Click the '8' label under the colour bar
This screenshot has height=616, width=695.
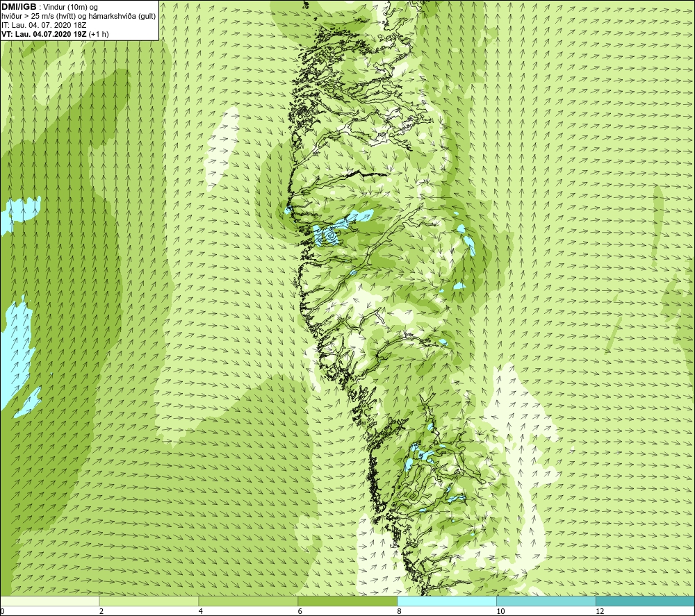tap(400, 612)
